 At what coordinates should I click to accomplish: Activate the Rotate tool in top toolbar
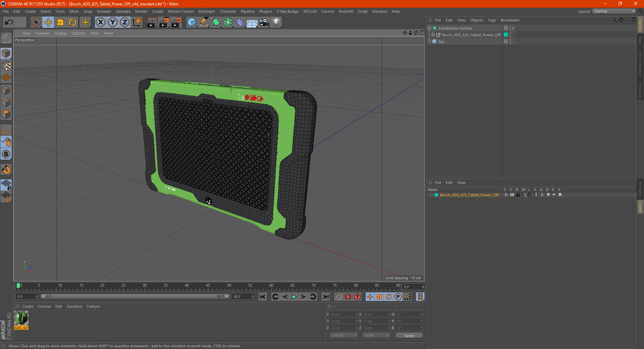coord(72,22)
